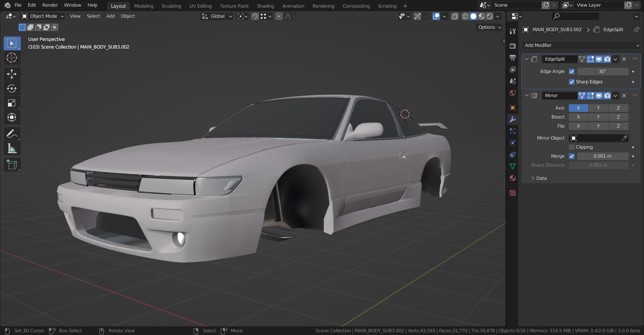Screen dimensions: 644x335
Task: Enable Clipping on the Mirror modifier
Action: click(x=572, y=147)
